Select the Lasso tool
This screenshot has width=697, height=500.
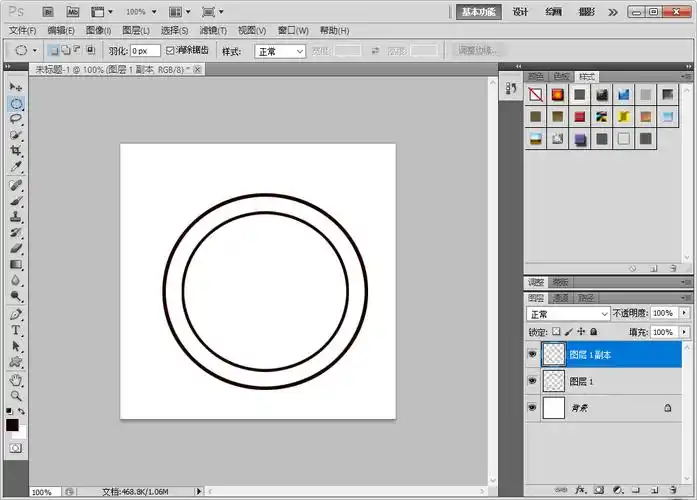[16, 119]
